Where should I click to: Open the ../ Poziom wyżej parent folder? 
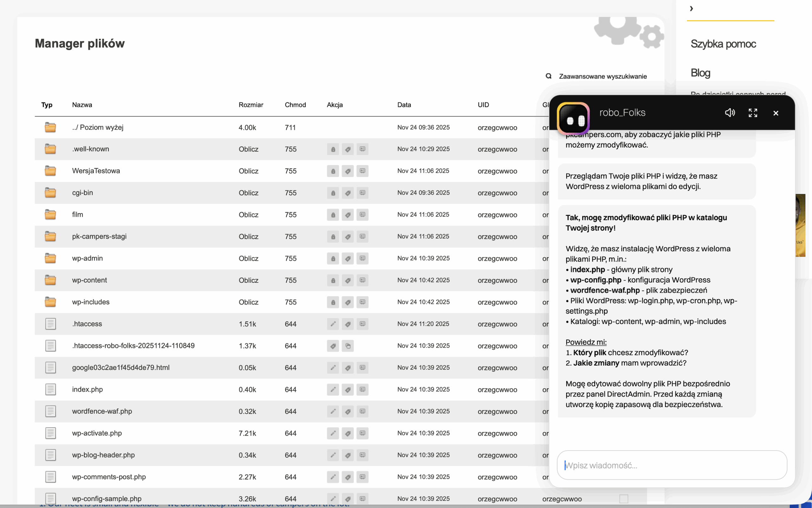click(x=97, y=127)
